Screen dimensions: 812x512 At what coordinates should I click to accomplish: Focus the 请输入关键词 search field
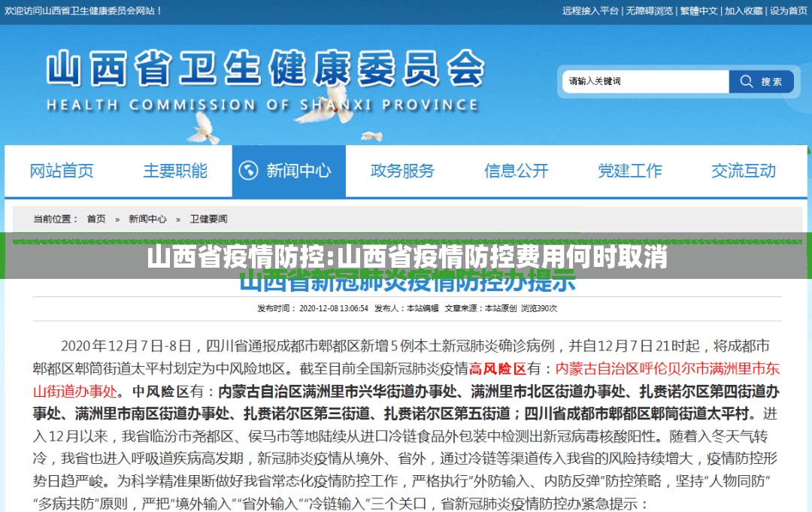pos(644,81)
